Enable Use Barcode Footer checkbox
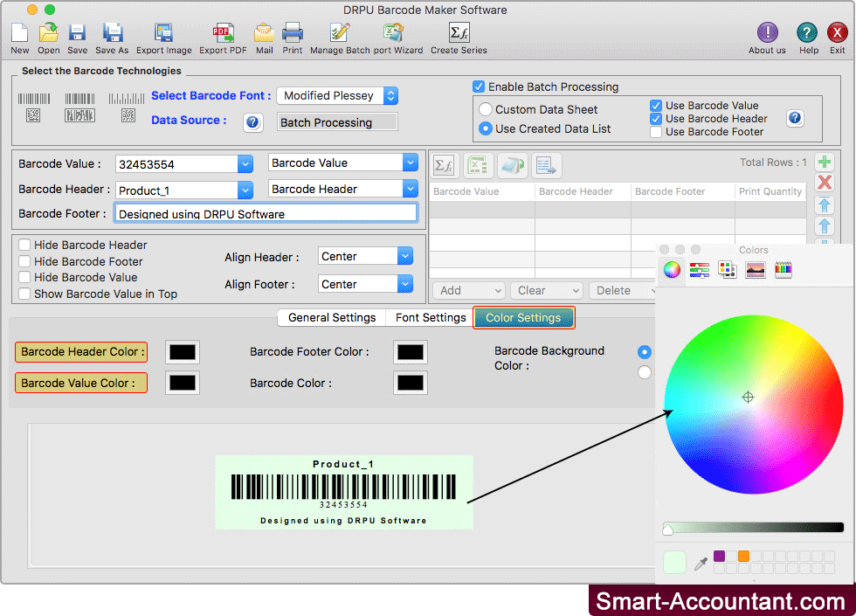This screenshot has height=616, width=856. (656, 132)
